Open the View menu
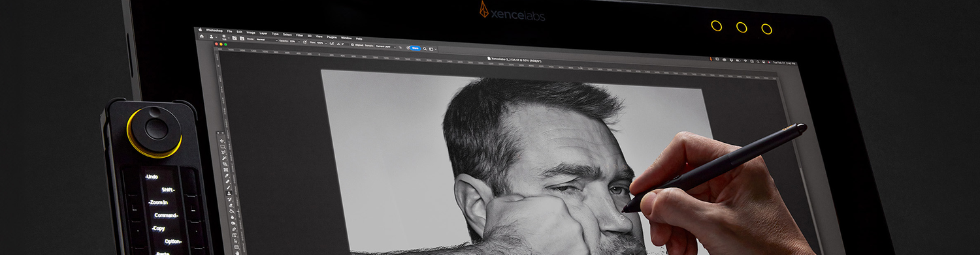The width and height of the screenshot is (980, 255). (319, 37)
